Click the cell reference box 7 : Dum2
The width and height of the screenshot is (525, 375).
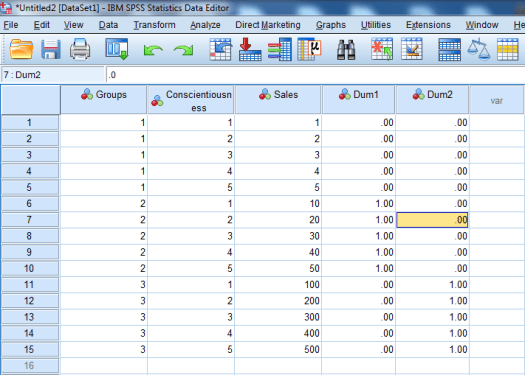(x=53, y=75)
